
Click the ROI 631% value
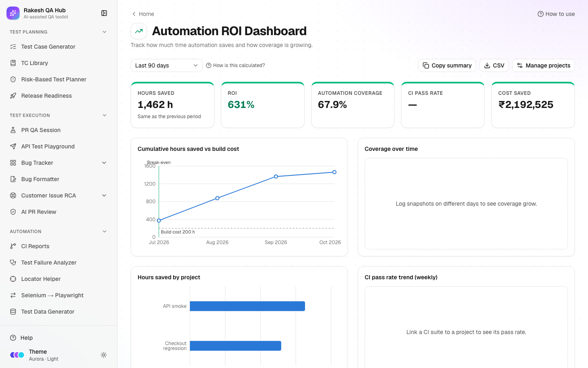point(241,105)
